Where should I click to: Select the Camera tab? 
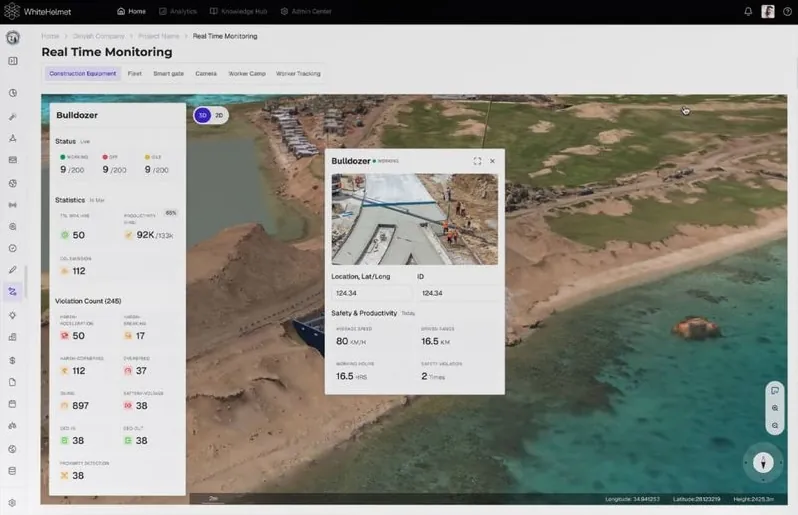[x=206, y=74]
